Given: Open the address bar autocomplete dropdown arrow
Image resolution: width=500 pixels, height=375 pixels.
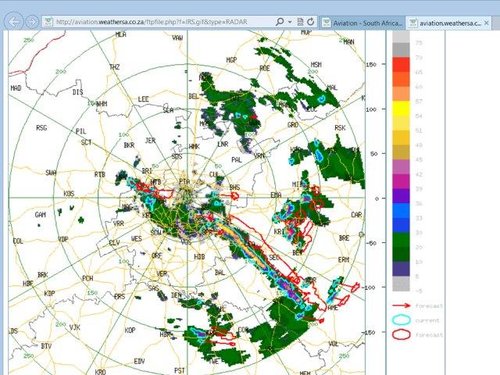Looking at the screenshot, I should click(x=290, y=22).
